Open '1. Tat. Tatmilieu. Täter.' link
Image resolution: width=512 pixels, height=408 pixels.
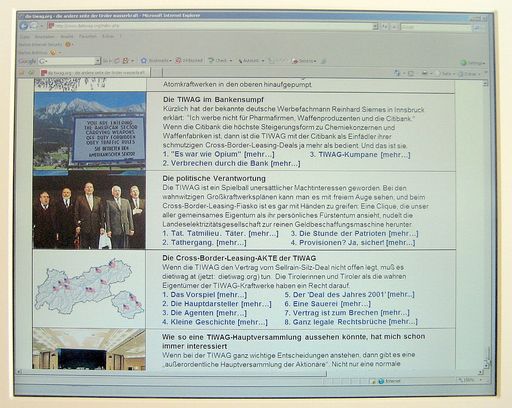pos(221,233)
